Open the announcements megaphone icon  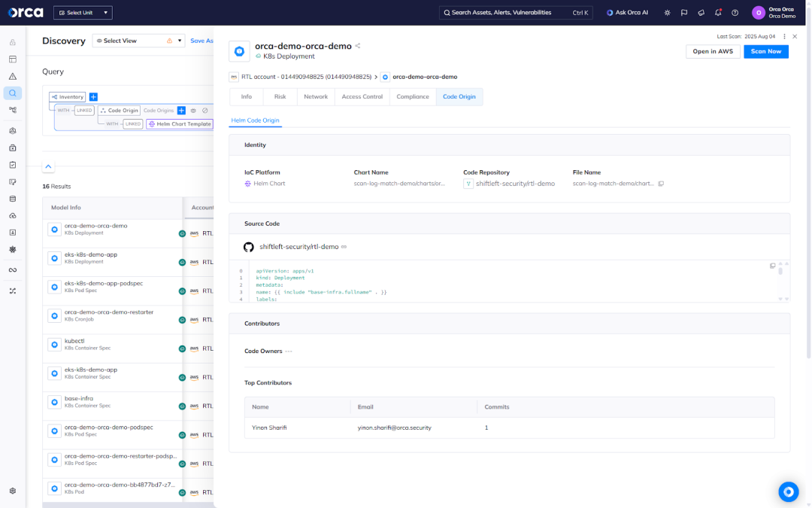tap(701, 13)
